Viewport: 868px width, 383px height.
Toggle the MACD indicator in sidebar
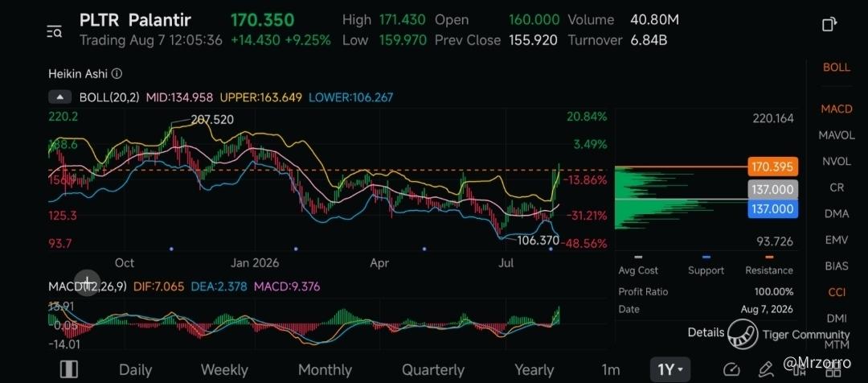pos(836,109)
